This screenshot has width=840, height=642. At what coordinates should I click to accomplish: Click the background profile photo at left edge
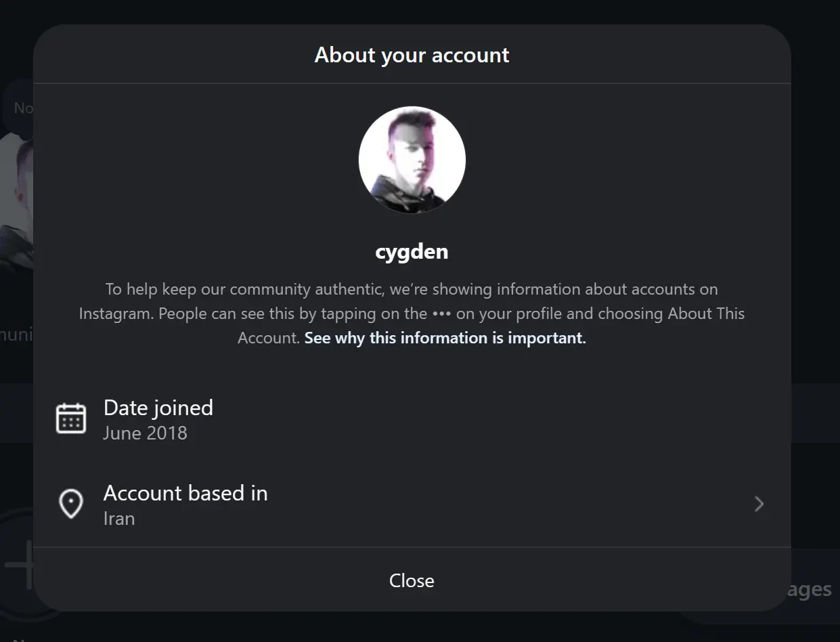pos(16,203)
